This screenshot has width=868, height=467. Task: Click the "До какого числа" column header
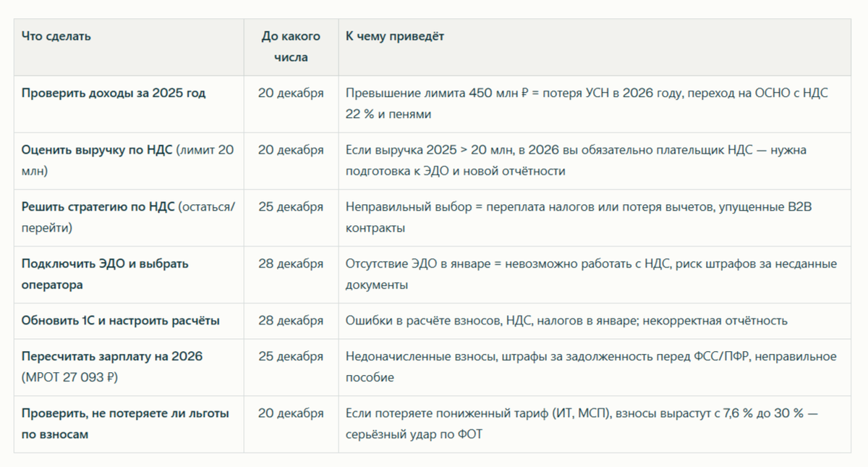(291, 47)
